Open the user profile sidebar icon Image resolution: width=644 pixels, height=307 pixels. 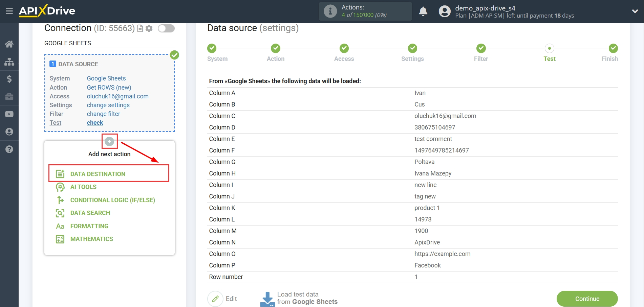[x=9, y=132]
